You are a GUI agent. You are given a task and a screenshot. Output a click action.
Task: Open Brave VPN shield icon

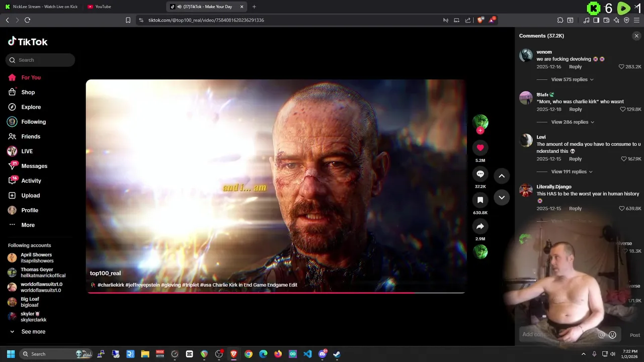[x=626, y=20]
